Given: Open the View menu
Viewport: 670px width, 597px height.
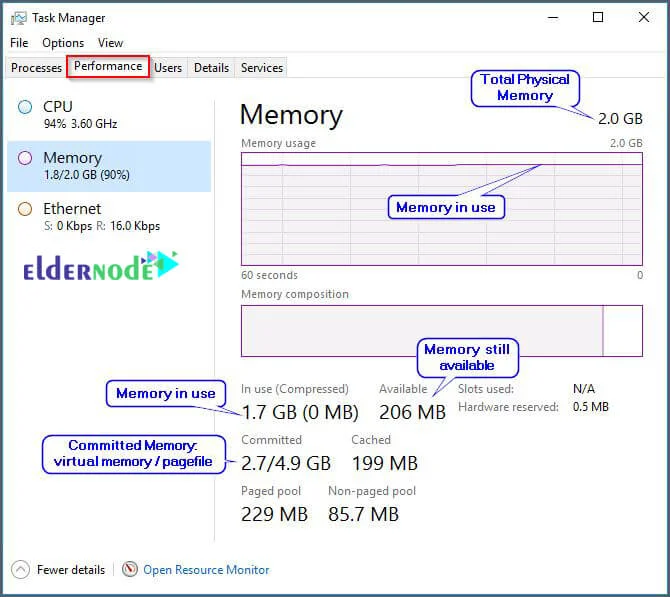Looking at the screenshot, I should pos(110,43).
